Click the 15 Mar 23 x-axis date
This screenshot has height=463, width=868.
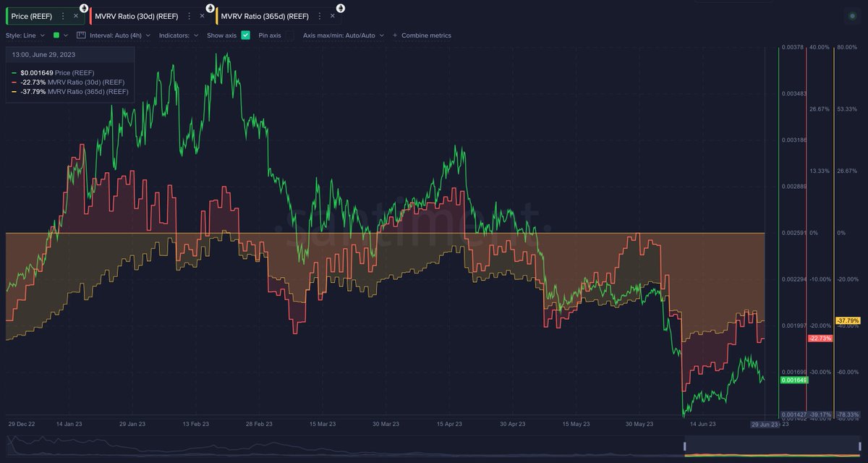322,424
